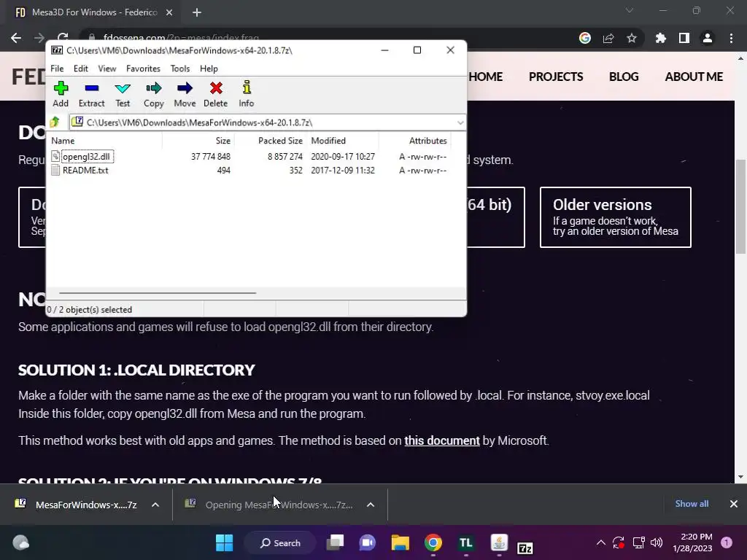747x560 pixels.
Task: Open the Favorites menu in 7-Zip
Action: 143,69
